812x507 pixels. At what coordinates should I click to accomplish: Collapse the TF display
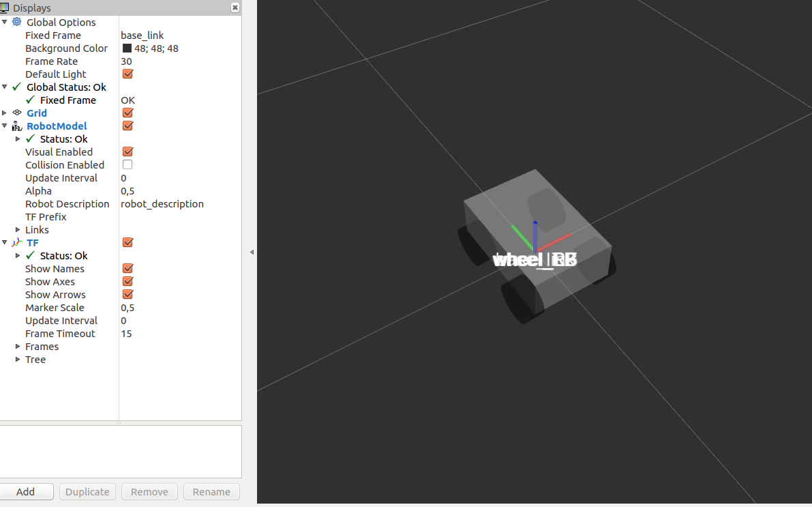[5, 242]
